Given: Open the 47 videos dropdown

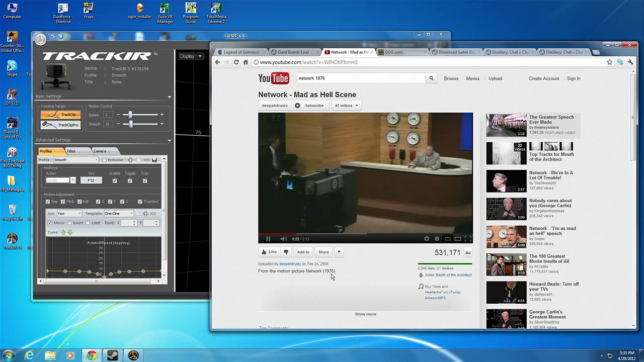Looking at the screenshot, I should pyautogui.click(x=346, y=106).
